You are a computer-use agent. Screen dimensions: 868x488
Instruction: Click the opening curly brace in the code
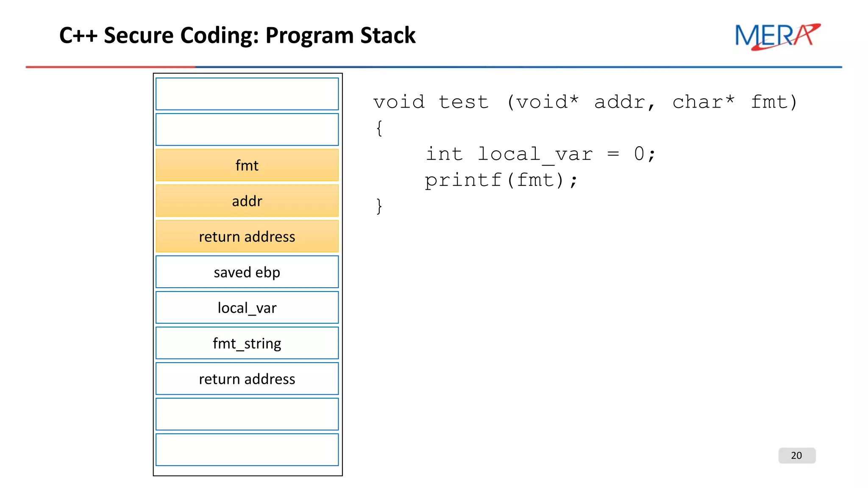coord(379,128)
